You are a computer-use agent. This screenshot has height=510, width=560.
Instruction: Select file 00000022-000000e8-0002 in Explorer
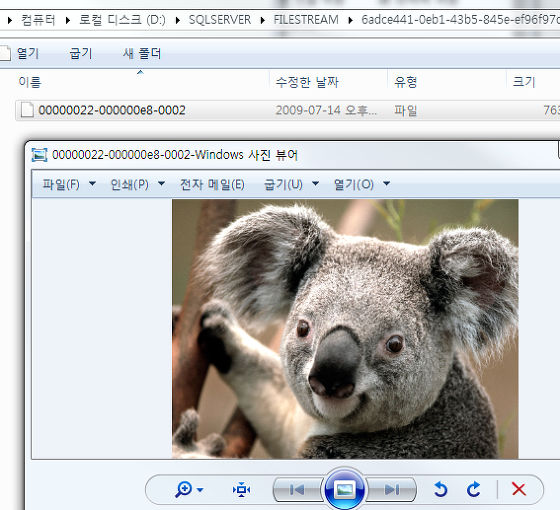point(112,110)
